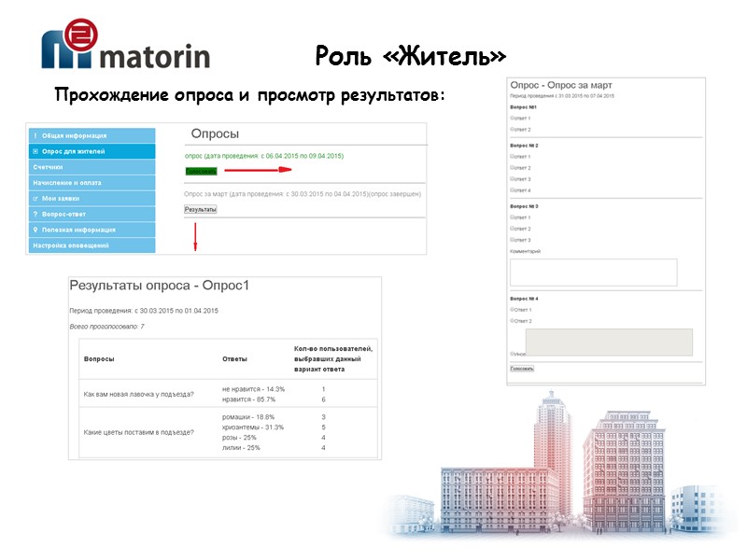The width and height of the screenshot is (747, 560).
Task: Click the ромашки - 18.8% answer
Action: [x=248, y=417]
